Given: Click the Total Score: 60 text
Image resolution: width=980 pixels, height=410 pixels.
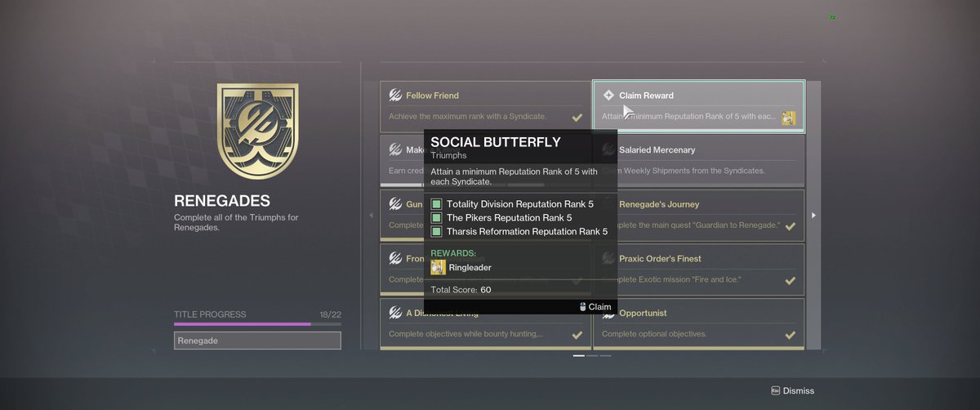Looking at the screenshot, I should click(461, 290).
